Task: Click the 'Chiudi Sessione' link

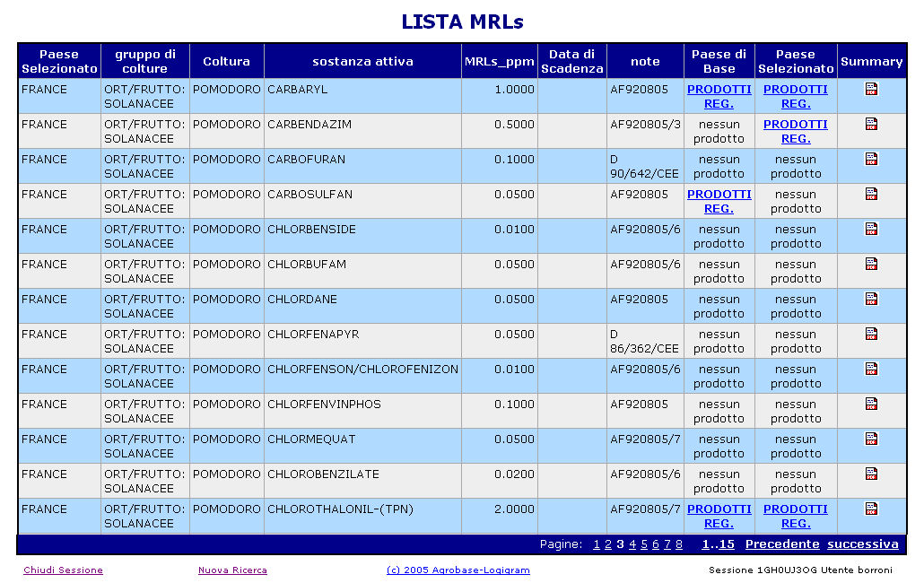Action: pos(63,570)
